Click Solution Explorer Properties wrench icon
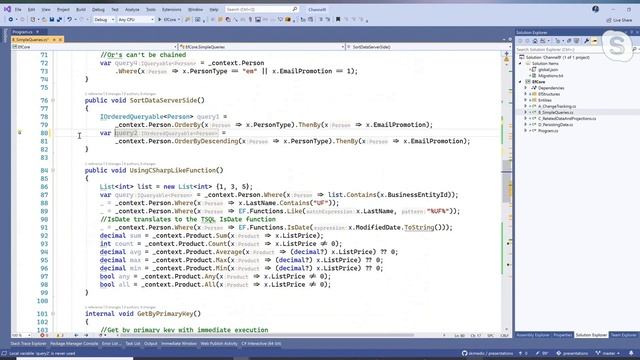The height and width of the screenshot is (360, 640). 587,41
